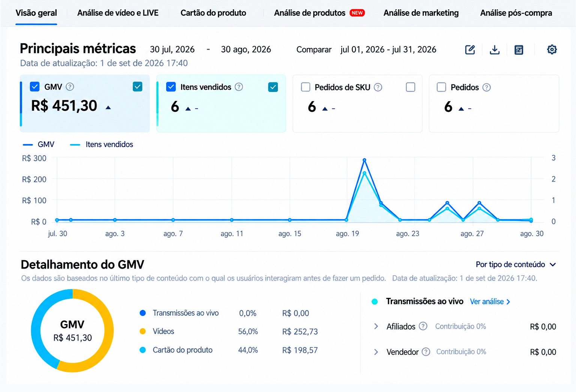This screenshot has height=392, width=576.
Task: Switch to Visão geral tab
Action: coord(36,13)
